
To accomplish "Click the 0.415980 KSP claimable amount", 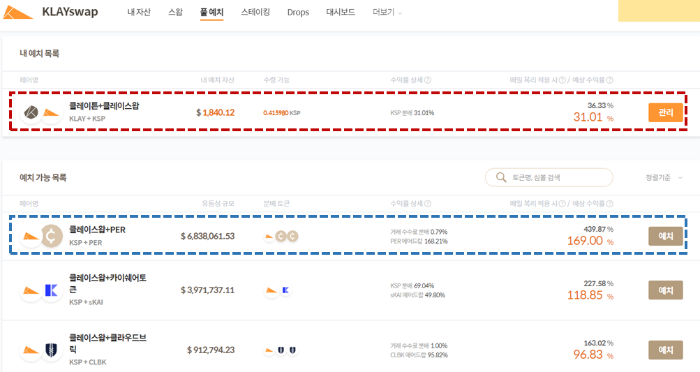I will coord(282,113).
